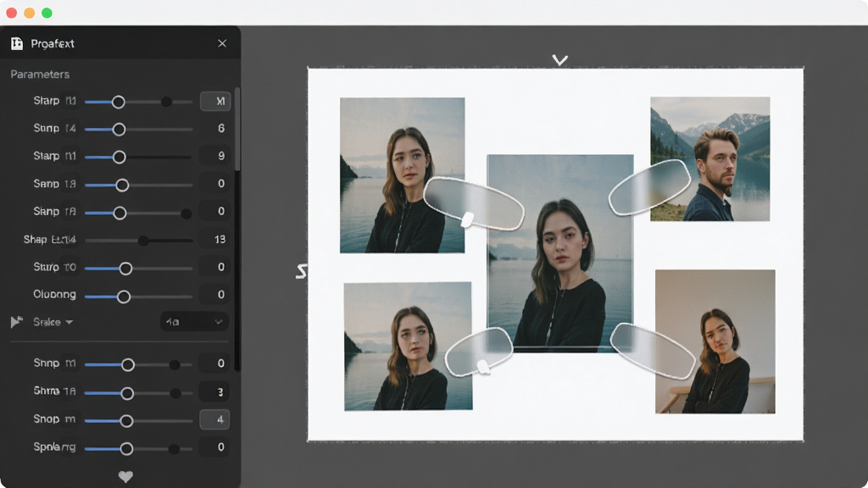Open the "4a" dropdown menu
The width and height of the screenshot is (868, 488).
click(194, 322)
